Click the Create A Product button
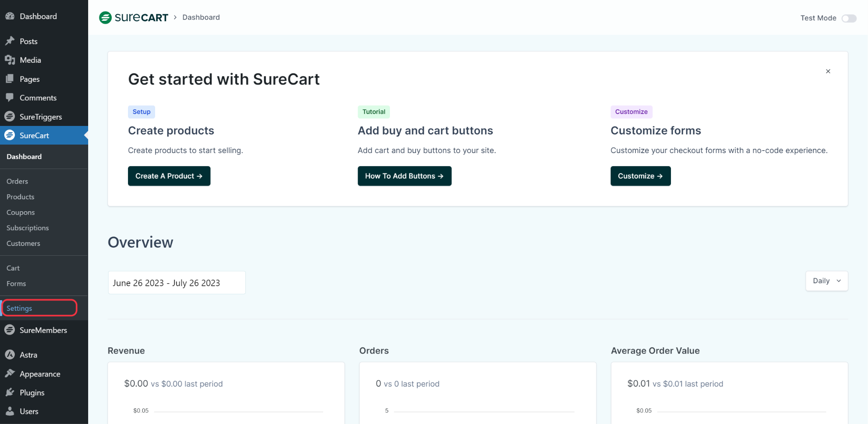Screen dimensions: 868x424 coord(169,176)
